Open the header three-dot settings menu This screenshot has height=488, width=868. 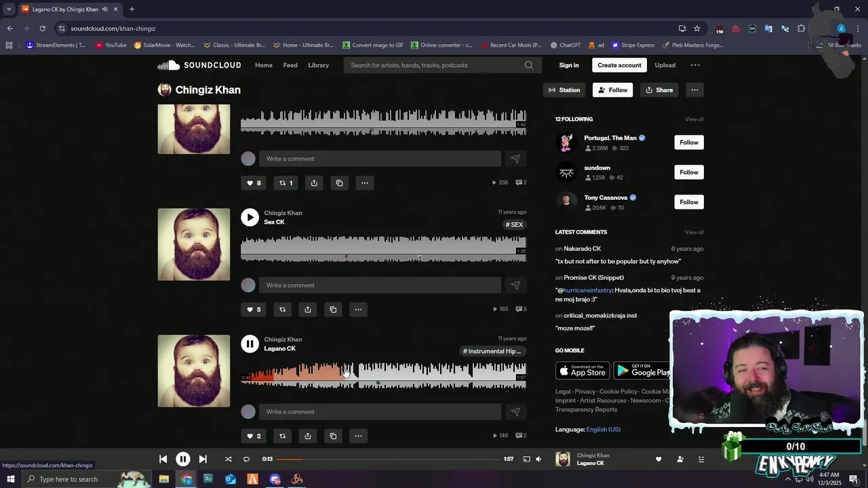tap(695, 65)
